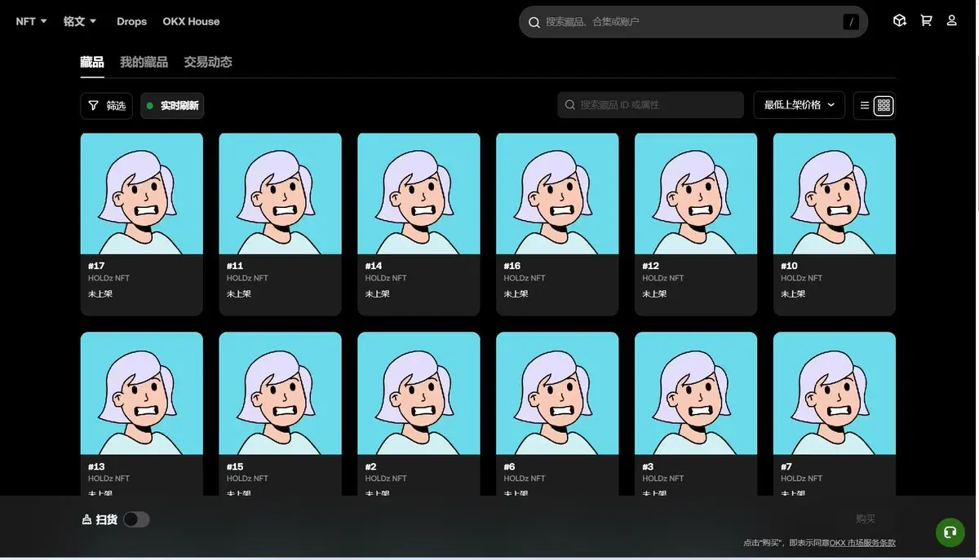The width and height of the screenshot is (979, 560).
Task: Click the 购买 buy button
Action: [x=866, y=519]
